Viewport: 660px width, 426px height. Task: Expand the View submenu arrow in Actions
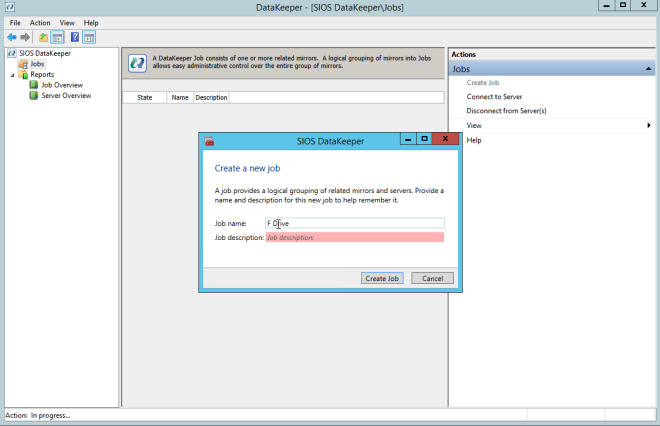pos(649,125)
